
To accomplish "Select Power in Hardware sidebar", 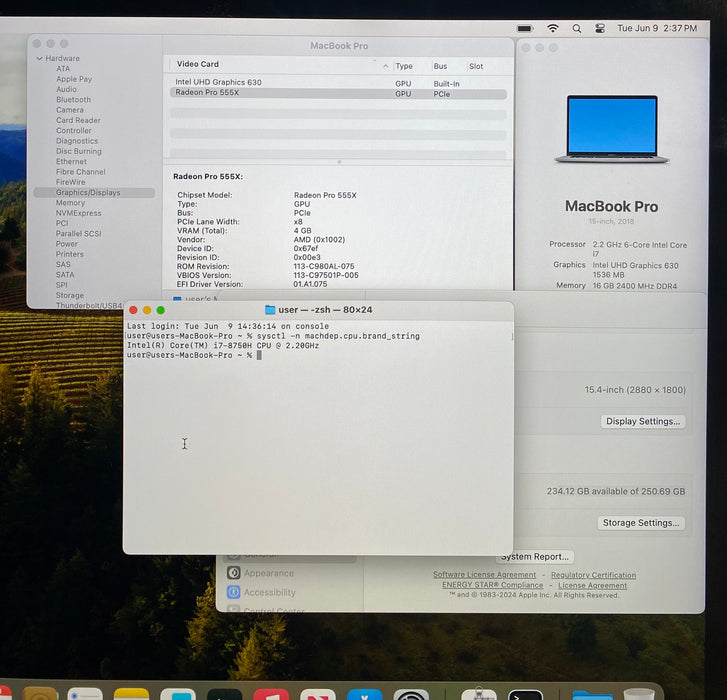I will [x=67, y=244].
